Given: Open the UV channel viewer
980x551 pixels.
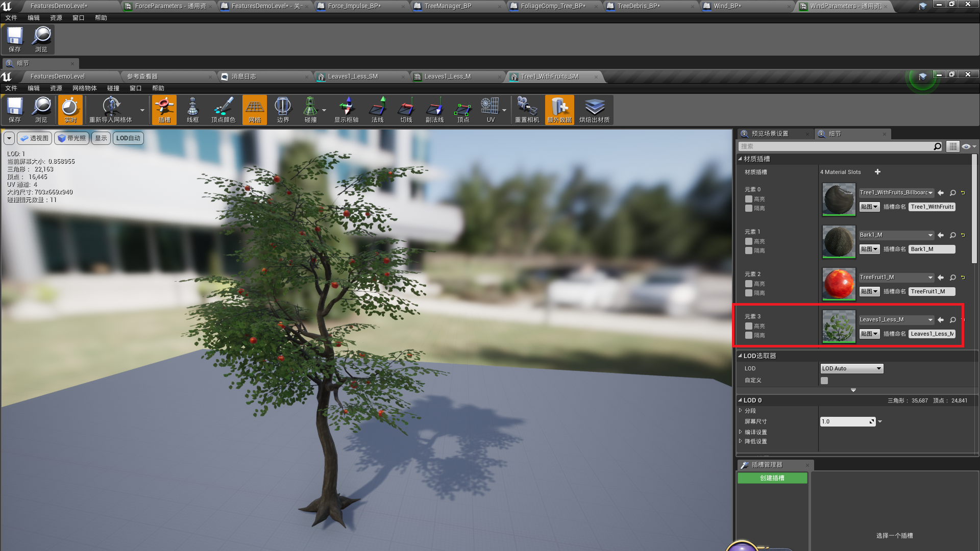Looking at the screenshot, I should point(491,110).
